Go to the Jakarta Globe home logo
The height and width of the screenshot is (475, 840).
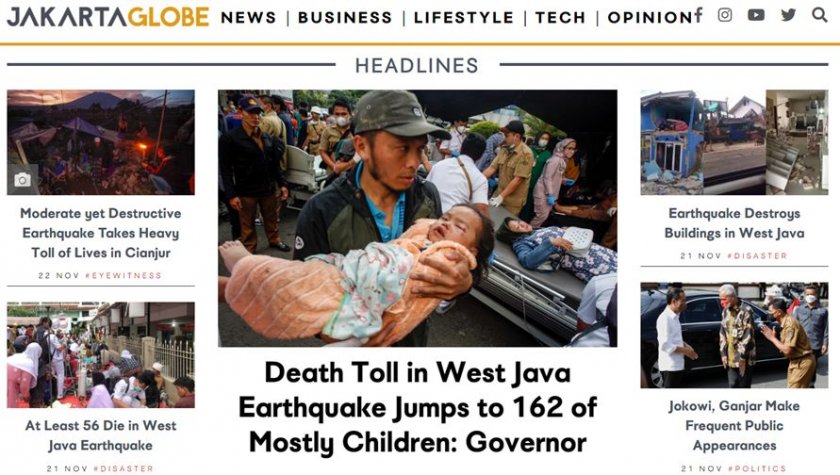108,17
